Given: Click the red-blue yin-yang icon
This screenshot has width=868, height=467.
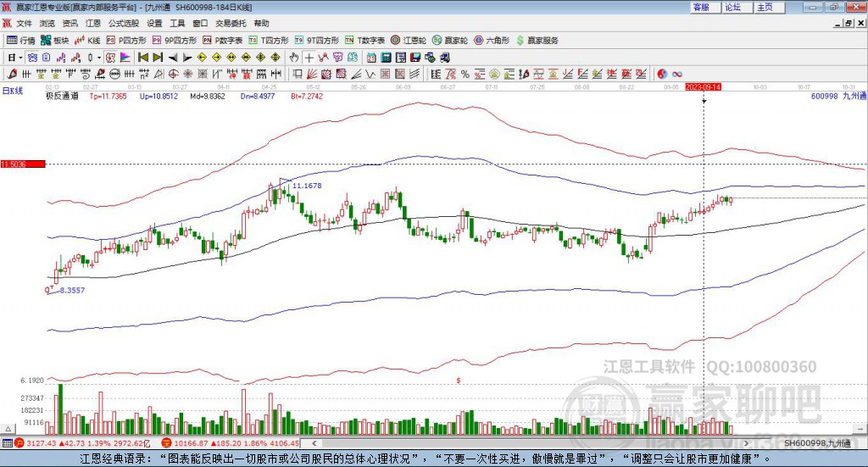Looking at the screenshot, I should coord(662,74).
